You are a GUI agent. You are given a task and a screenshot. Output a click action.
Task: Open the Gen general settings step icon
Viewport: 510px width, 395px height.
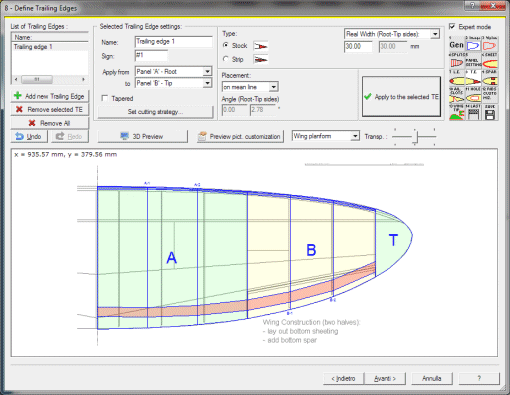456,44
